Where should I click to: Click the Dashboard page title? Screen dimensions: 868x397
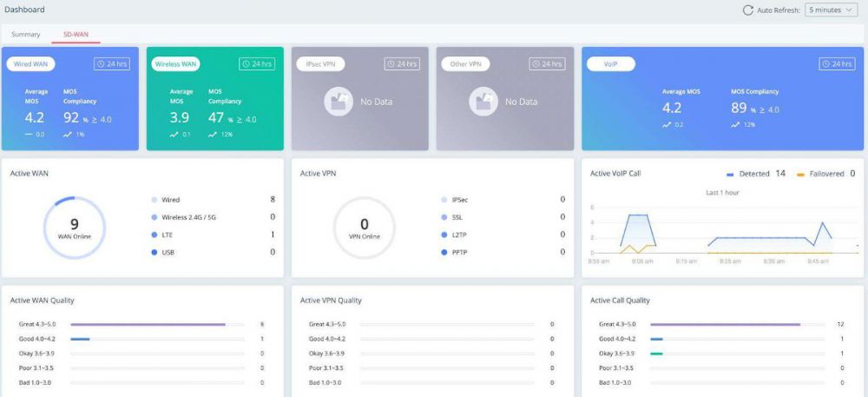24,10
